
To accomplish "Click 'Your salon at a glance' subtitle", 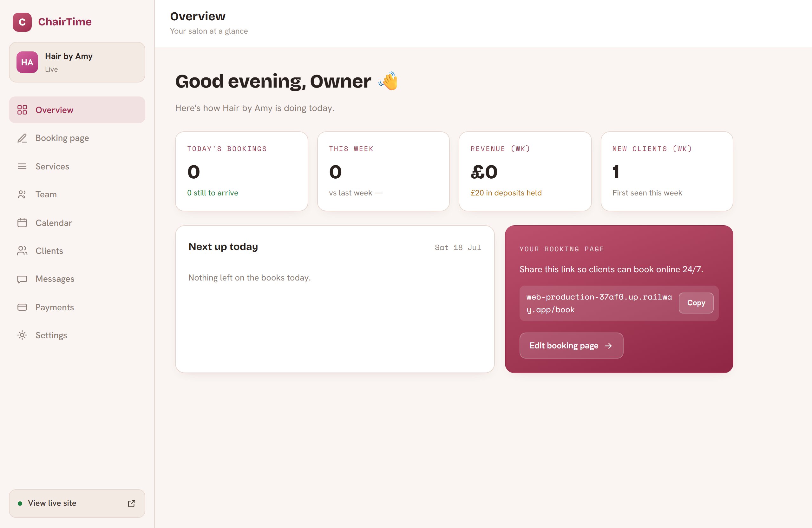I will pyautogui.click(x=209, y=31).
